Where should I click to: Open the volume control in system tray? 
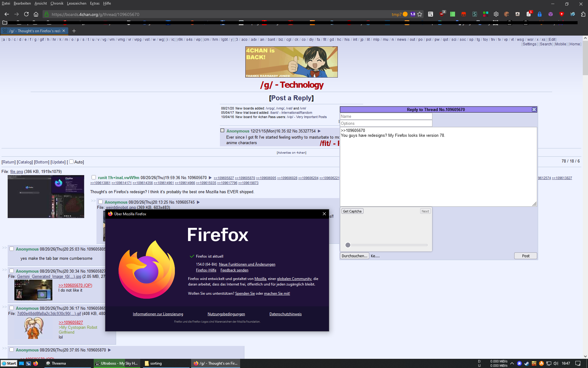click(556, 363)
